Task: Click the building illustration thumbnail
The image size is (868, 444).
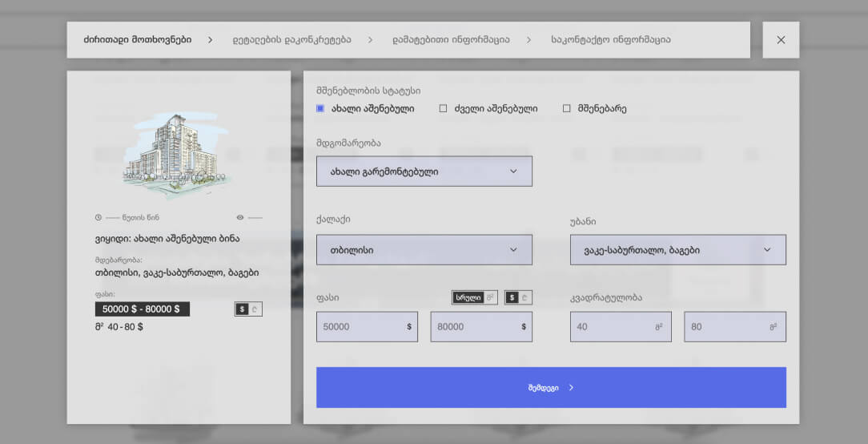Action: [177, 155]
